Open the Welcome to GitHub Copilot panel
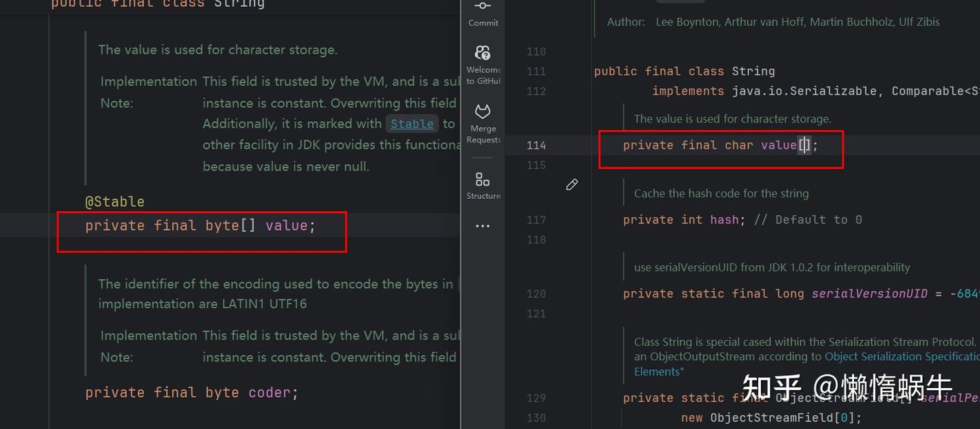Screen dimensions: 980x429 point(483,60)
